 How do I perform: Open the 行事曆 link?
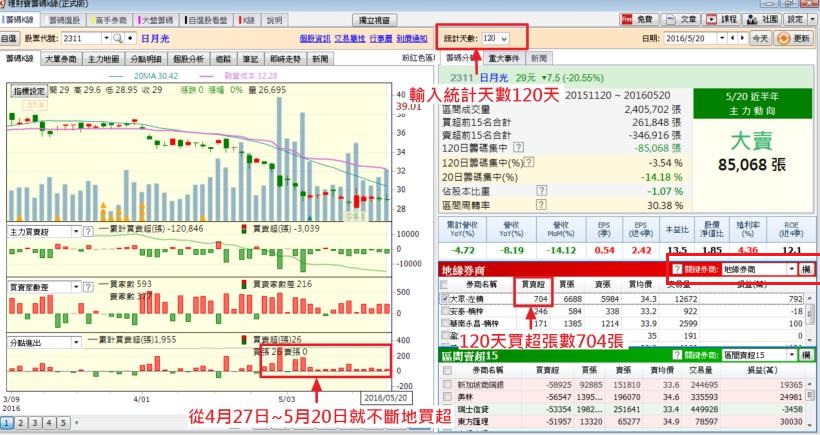[381, 39]
